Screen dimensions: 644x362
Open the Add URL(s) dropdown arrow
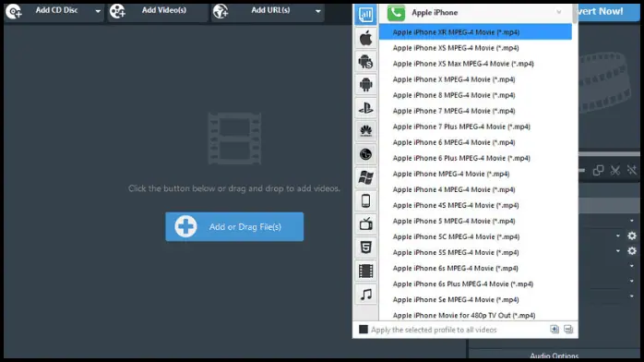click(318, 11)
